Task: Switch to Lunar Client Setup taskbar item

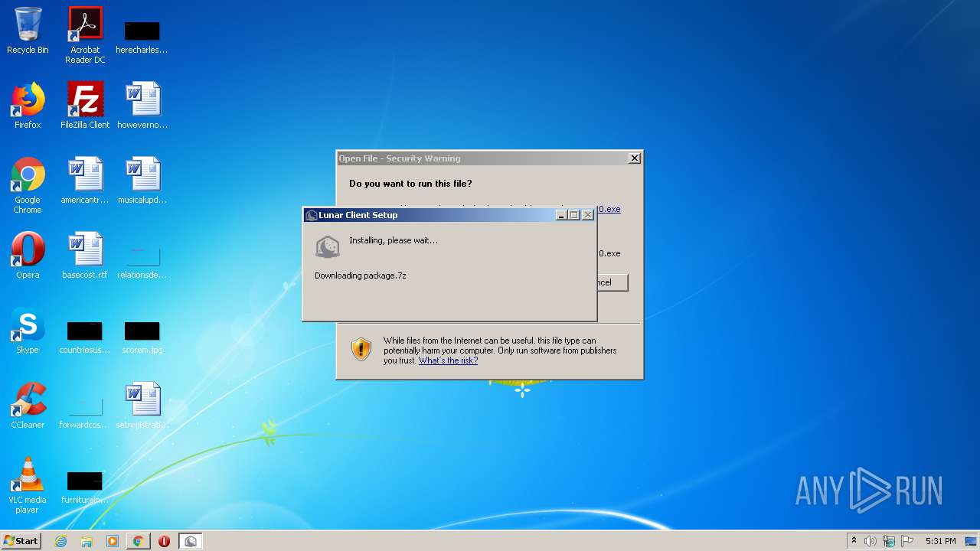Action: click(191, 541)
